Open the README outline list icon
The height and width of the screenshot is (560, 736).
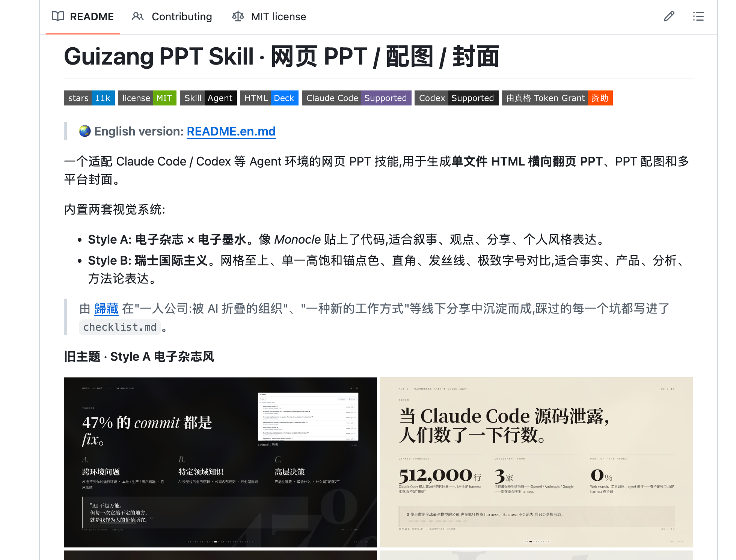click(x=698, y=17)
